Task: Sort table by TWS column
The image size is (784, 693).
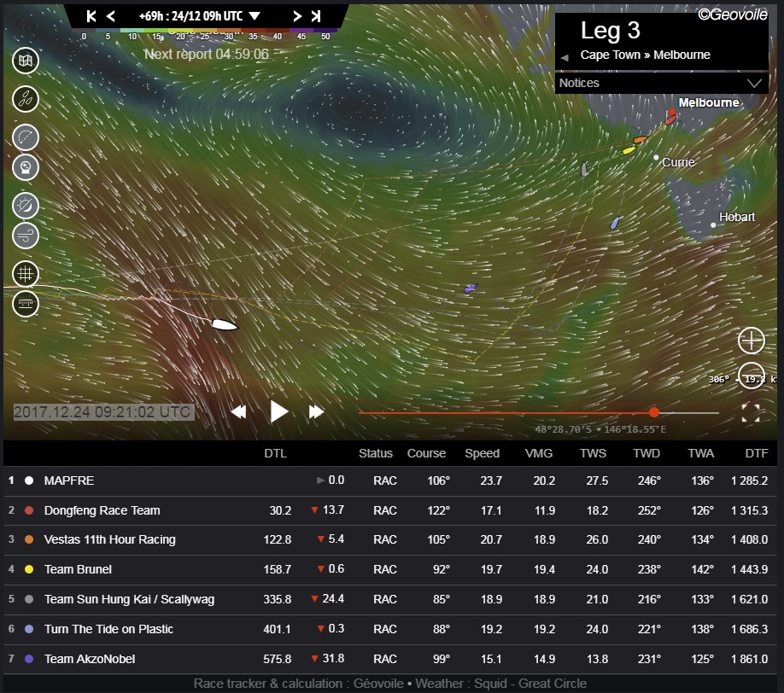Action: (x=593, y=453)
